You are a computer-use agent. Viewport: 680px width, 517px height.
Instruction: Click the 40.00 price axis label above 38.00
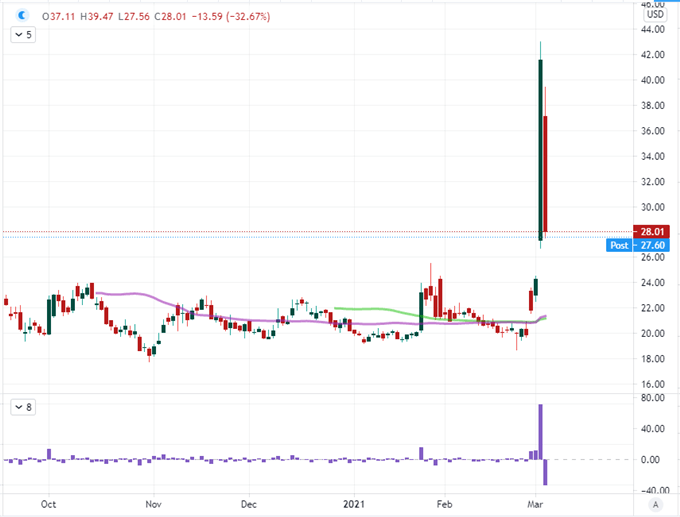pos(653,80)
